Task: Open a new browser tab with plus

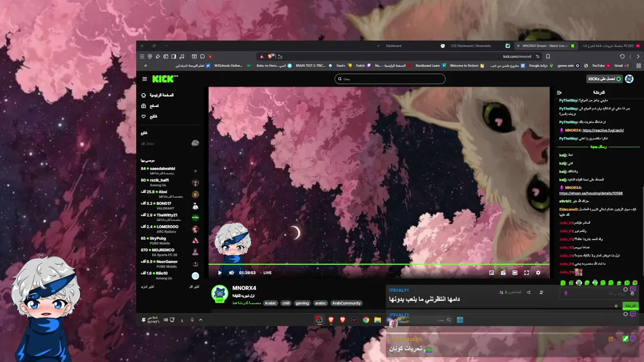Action: point(378,46)
